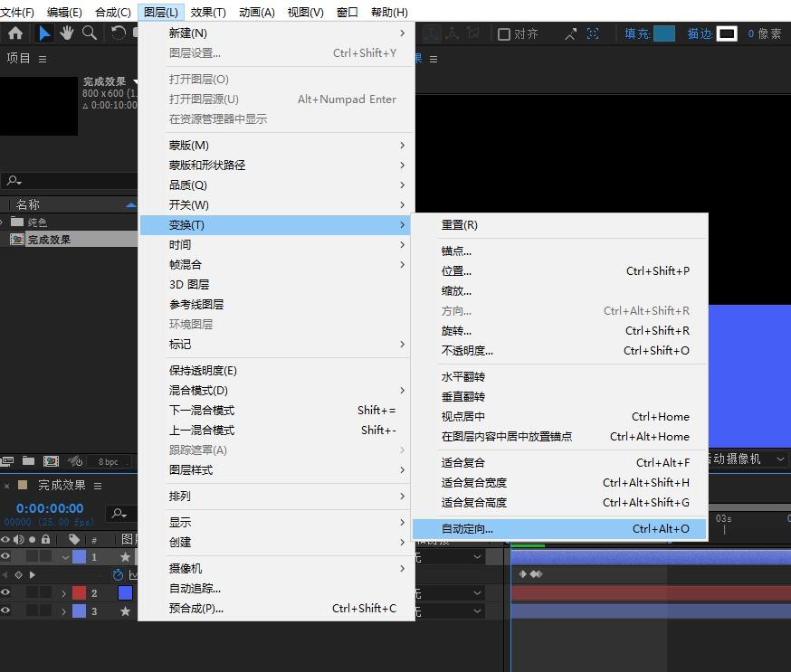Click the label tag column icon

[74, 539]
